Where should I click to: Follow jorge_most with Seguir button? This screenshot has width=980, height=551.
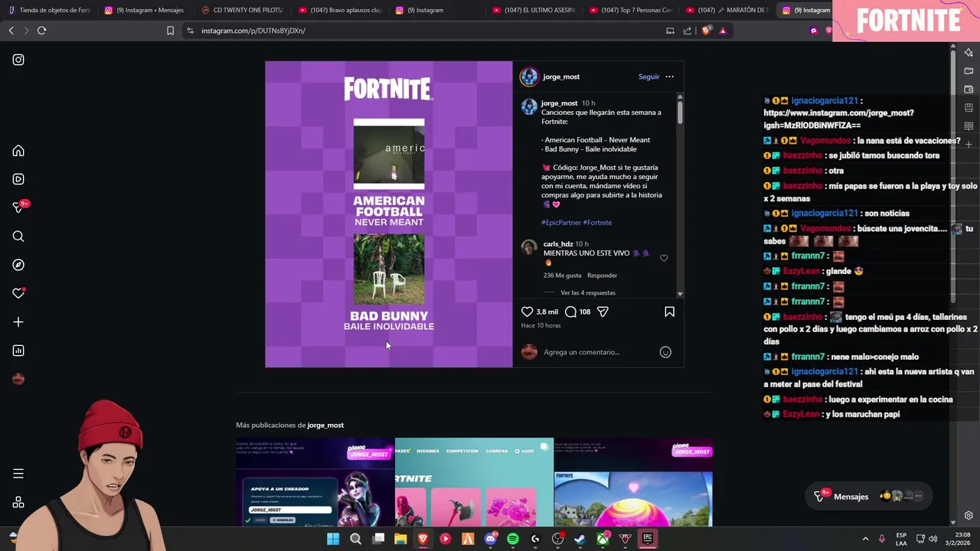(648, 77)
